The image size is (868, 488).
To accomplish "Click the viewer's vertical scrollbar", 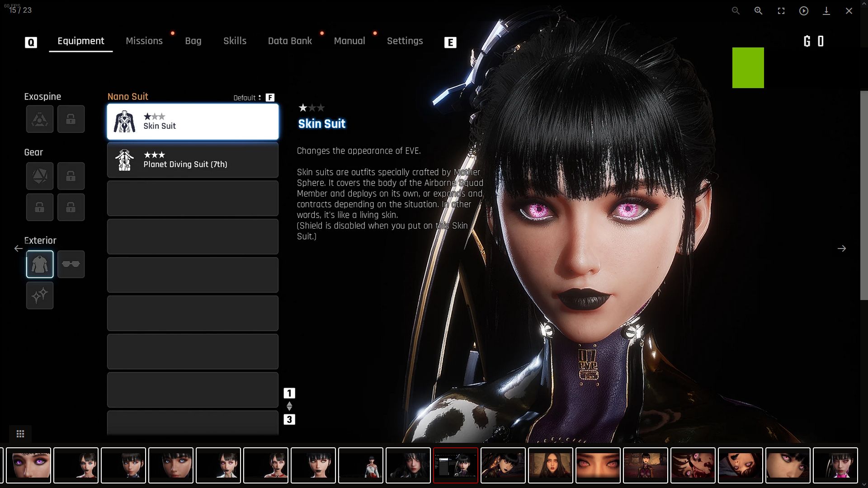I will coord(864,195).
